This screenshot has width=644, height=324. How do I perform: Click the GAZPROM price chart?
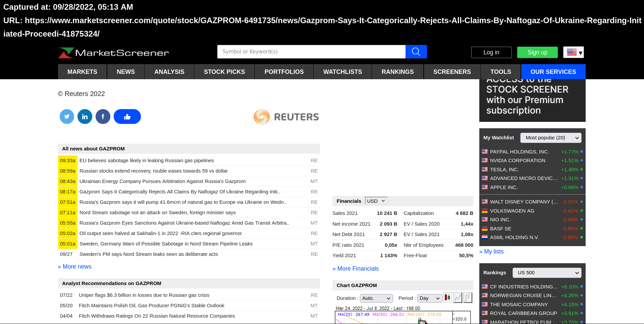402,316
